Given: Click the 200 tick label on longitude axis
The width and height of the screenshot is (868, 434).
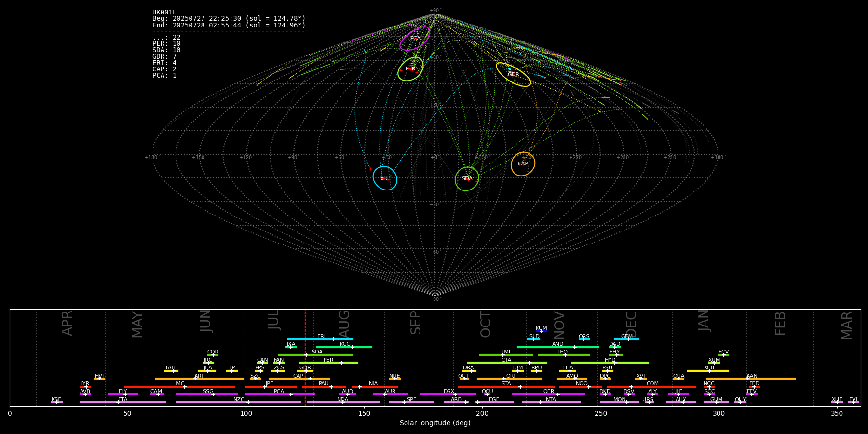Looking at the screenshot, I should tap(482, 413).
